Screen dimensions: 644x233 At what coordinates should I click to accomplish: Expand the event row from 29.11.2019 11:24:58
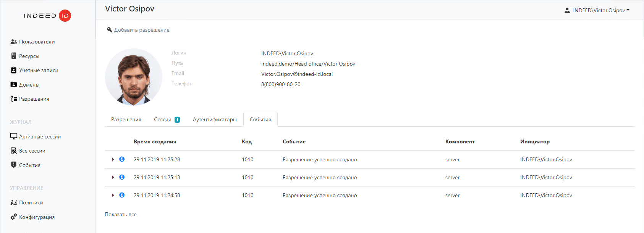[x=113, y=195]
